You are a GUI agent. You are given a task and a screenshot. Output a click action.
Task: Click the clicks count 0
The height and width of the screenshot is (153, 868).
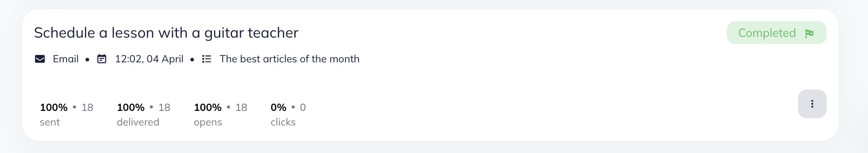pos(303,107)
